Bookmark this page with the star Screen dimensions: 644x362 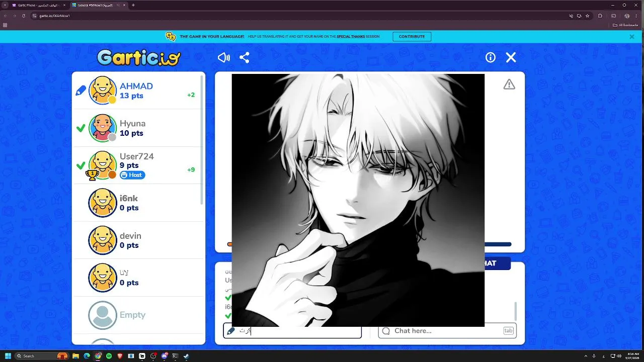click(x=587, y=16)
